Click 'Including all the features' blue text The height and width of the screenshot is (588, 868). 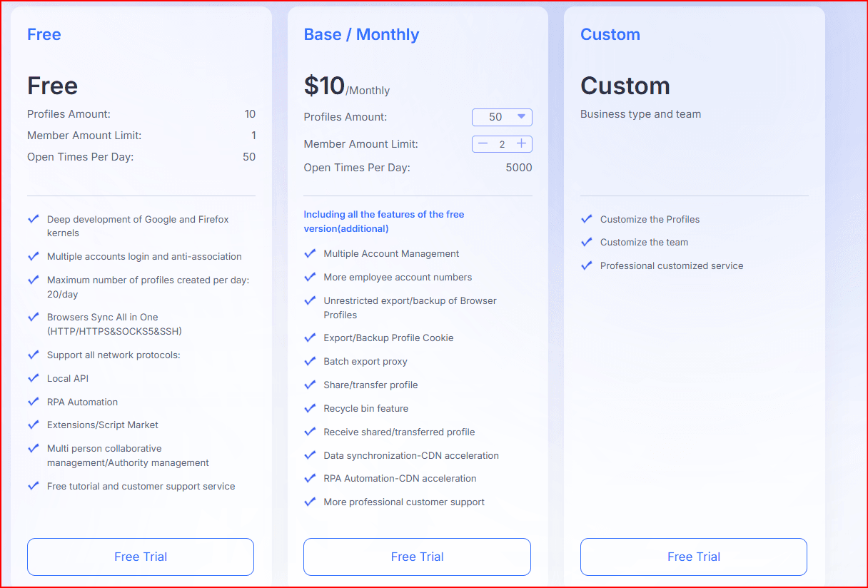coord(384,221)
